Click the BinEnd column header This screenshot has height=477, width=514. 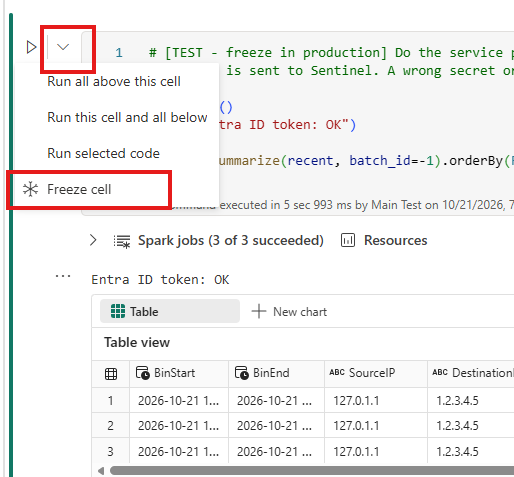(276, 373)
